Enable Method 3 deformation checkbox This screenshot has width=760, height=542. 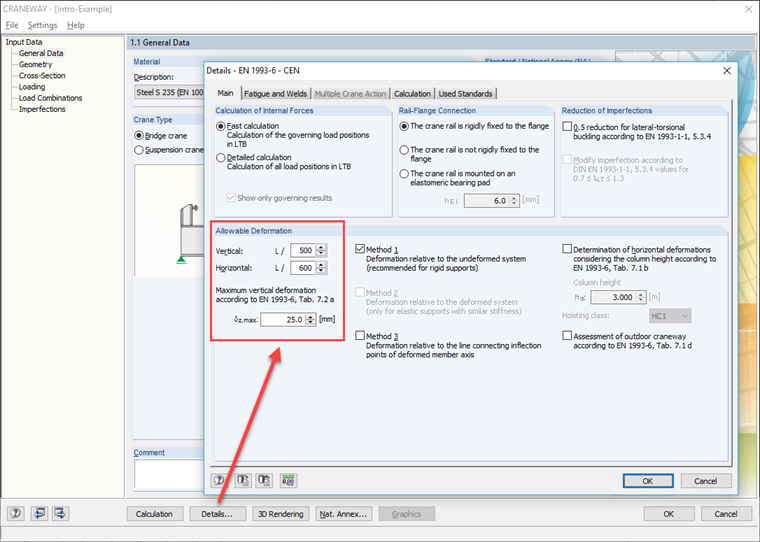(360, 336)
